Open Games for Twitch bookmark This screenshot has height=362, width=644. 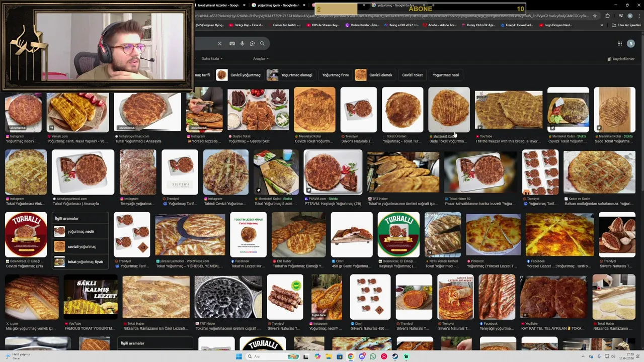(284, 25)
